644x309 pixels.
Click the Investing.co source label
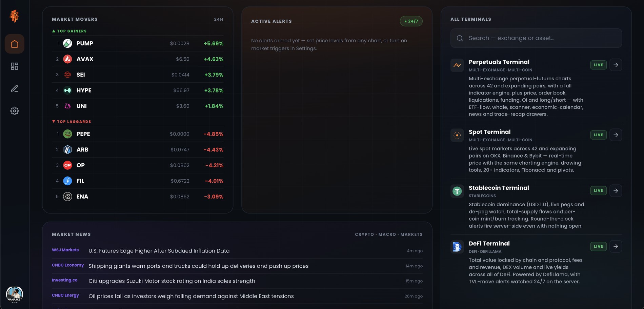(64, 280)
